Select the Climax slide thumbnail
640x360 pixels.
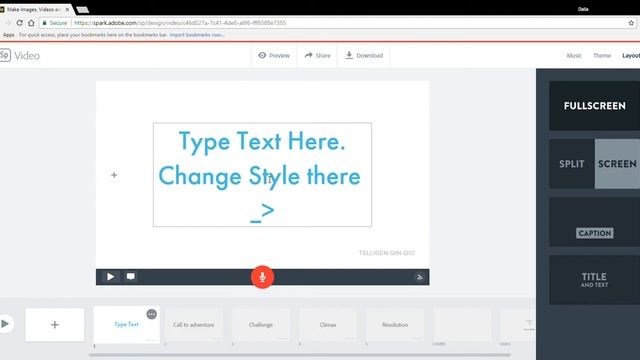(328, 325)
